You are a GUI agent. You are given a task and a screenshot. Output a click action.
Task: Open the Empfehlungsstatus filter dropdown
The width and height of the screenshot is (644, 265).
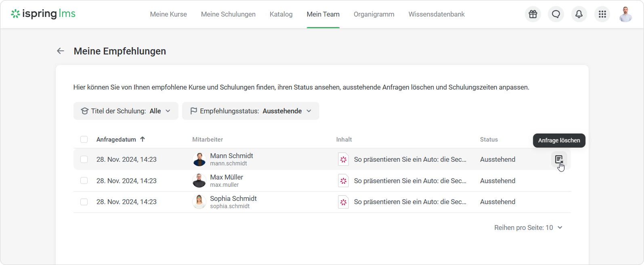coord(250,111)
